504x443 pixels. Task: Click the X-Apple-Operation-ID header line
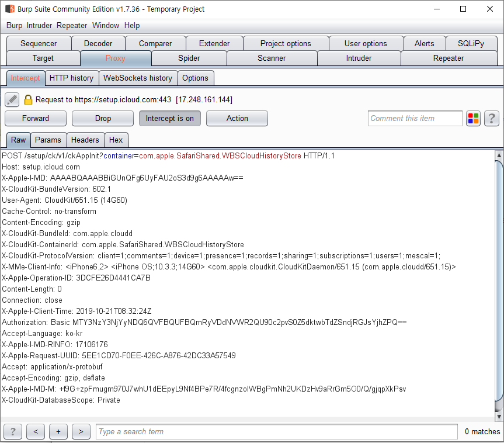pos(76,278)
